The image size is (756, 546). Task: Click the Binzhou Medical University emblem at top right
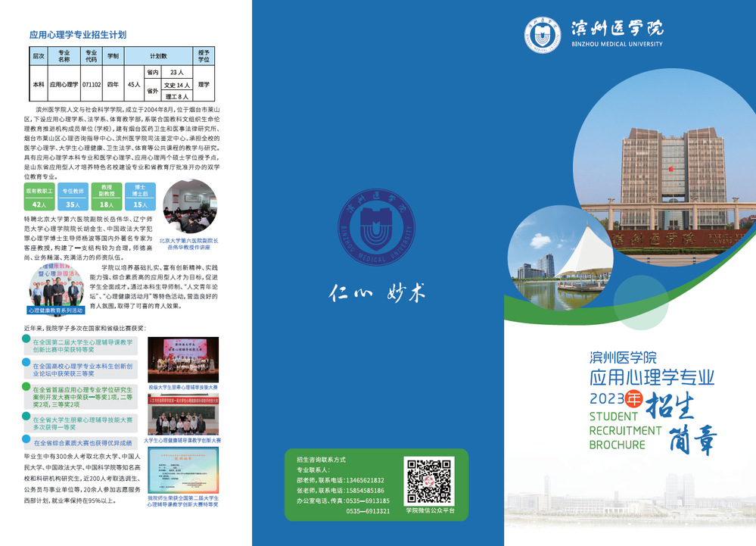coord(543,35)
